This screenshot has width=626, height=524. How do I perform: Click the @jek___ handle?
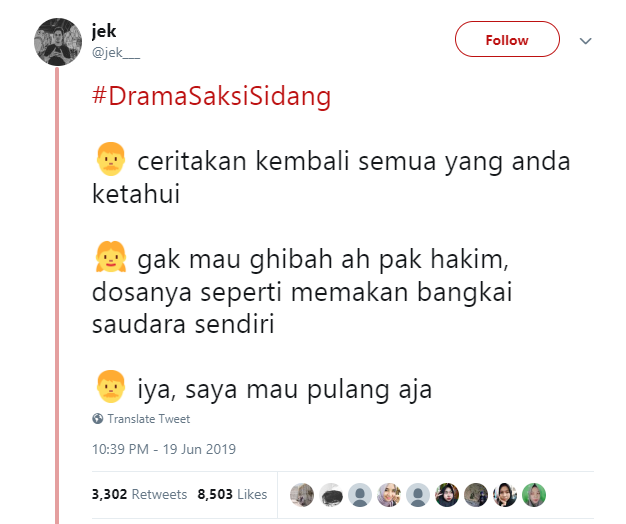pos(116,52)
